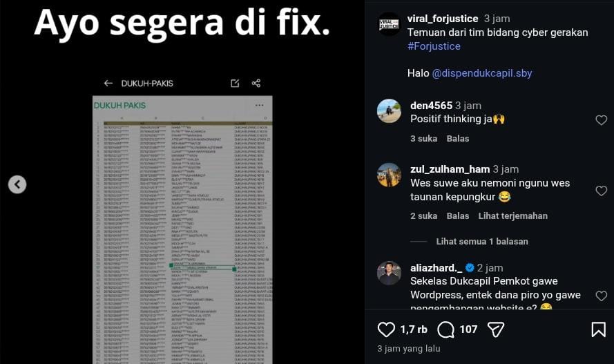Open den4565 profile picture

(389, 111)
